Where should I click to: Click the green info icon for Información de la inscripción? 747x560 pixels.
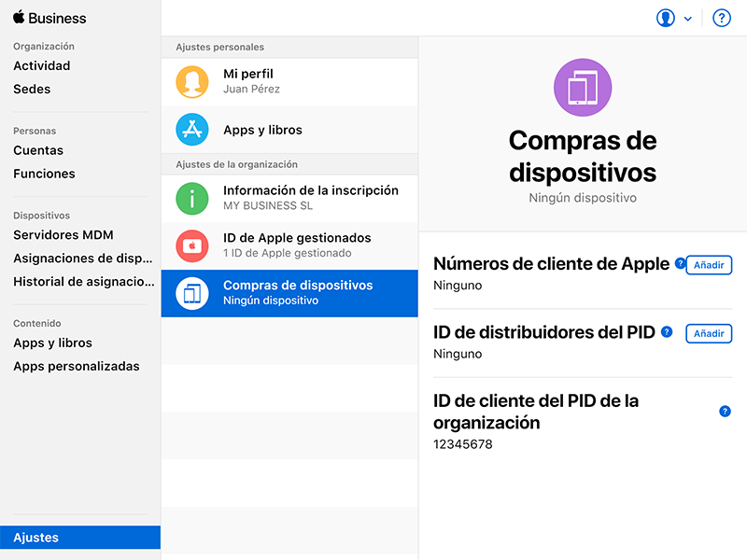[x=192, y=199]
